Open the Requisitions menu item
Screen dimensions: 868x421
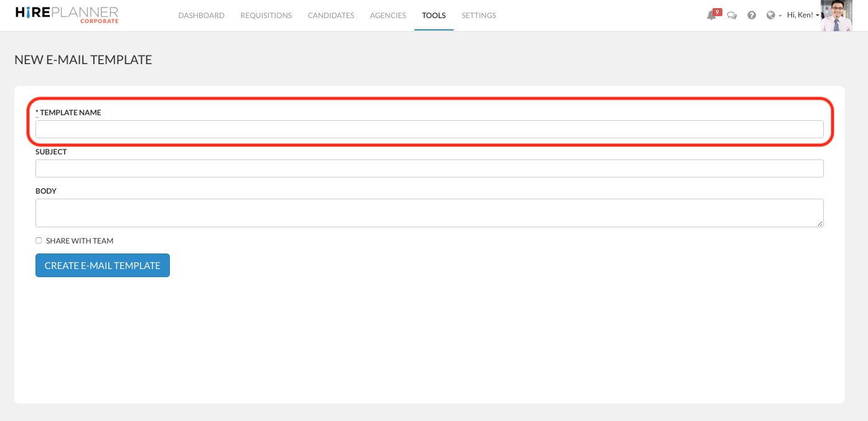point(266,16)
